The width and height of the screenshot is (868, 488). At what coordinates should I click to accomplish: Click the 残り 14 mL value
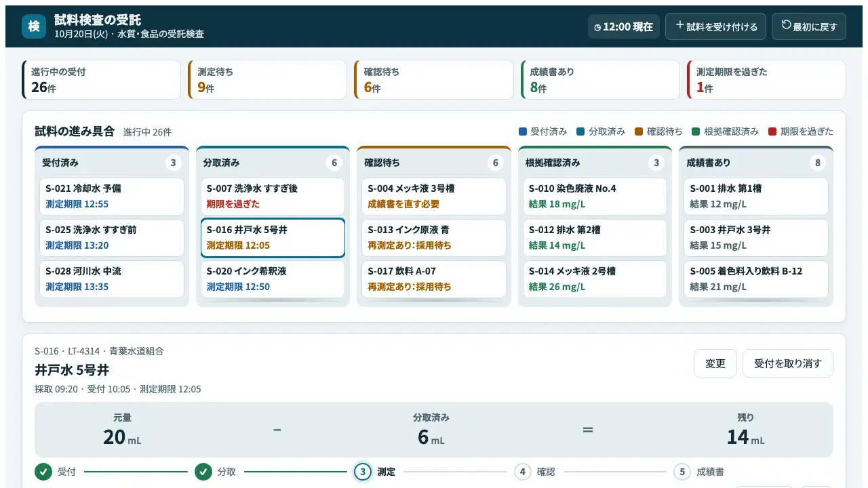745,437
